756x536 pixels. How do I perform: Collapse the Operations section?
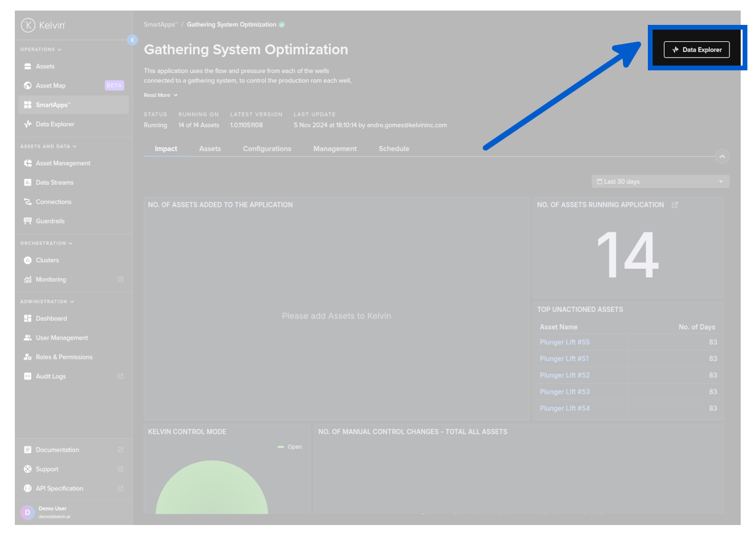[x=41, y=49]
